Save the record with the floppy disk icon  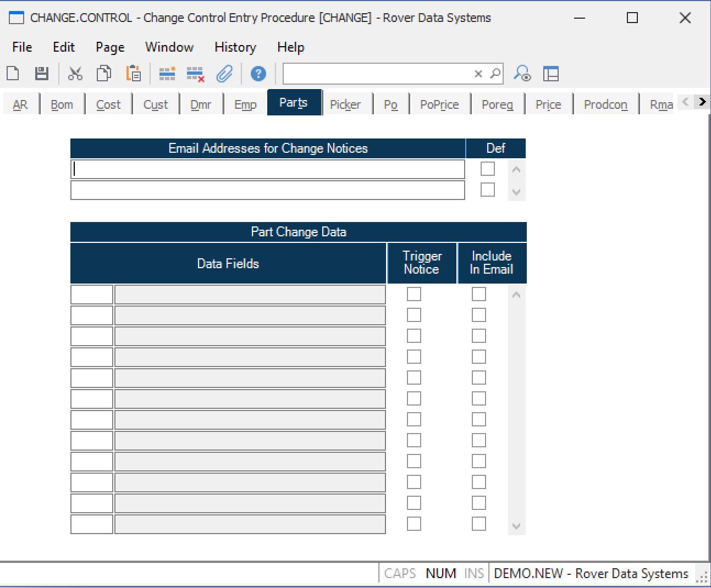point(42,73)
